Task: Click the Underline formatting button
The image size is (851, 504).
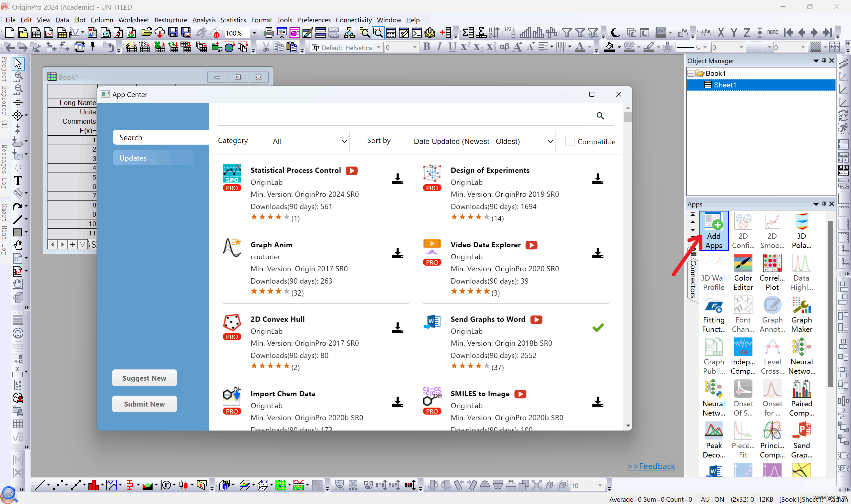Action: point(452,47)
